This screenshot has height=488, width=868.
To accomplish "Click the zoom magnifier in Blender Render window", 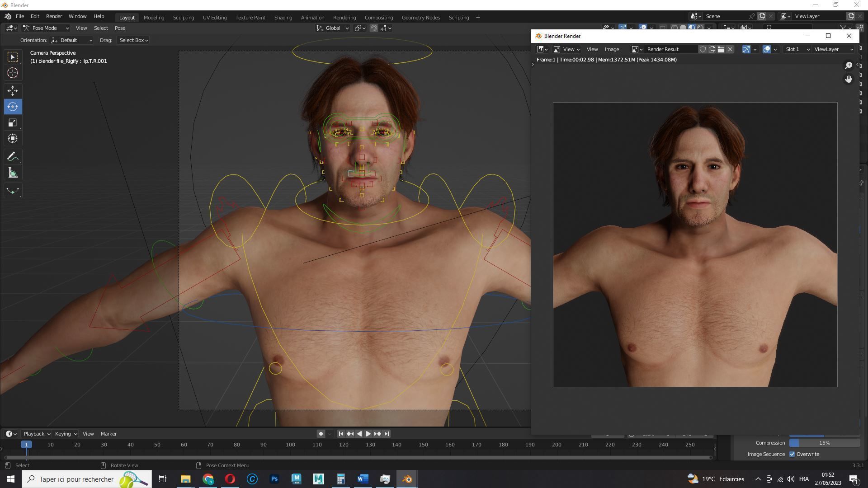I will pyautogui.click(x=849, y=66).
